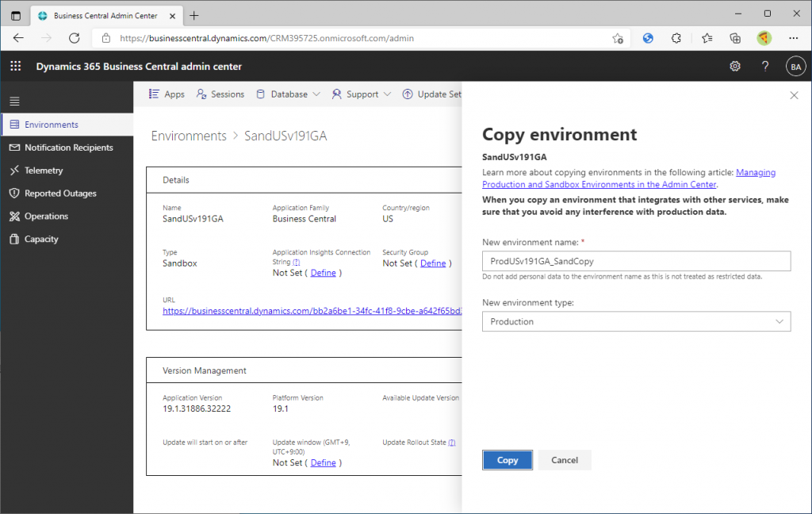812x514 pixels.
Task: Click the Notification Recipients envelope icon
Action: coord(14,148)
